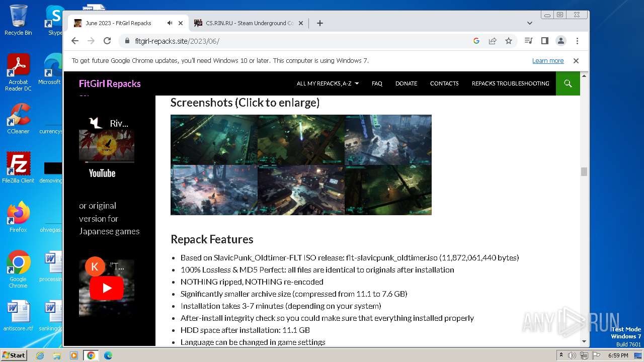Click the green site search icon
Screen dimensions: 644x362
pyautogui.click(x=568, y=83)
